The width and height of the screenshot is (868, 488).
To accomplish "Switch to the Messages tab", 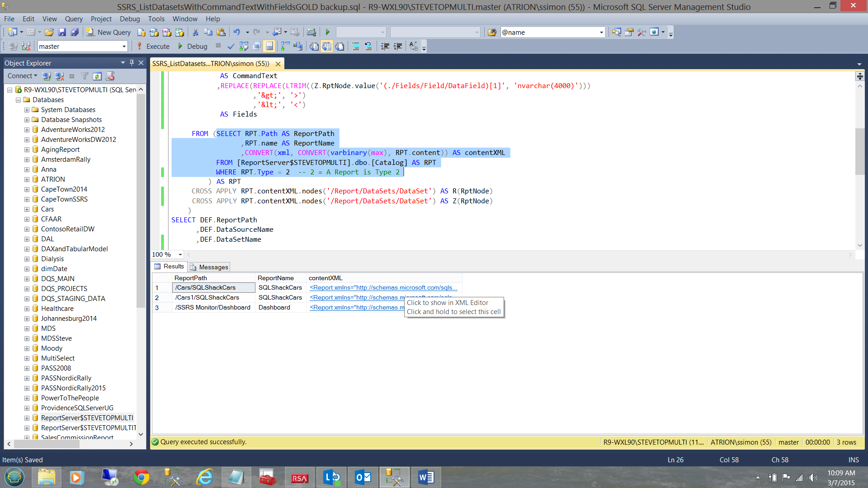I will [209, 267].
